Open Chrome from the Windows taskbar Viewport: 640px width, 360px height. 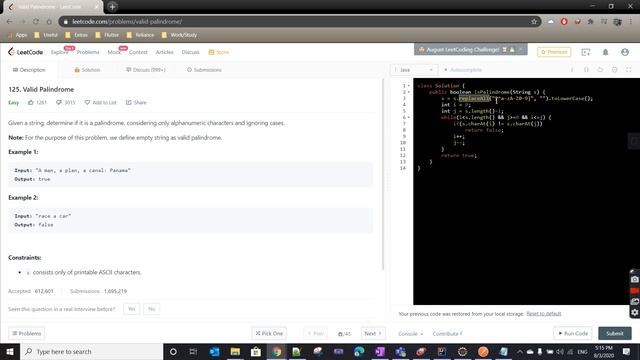[x=277, y=351]
